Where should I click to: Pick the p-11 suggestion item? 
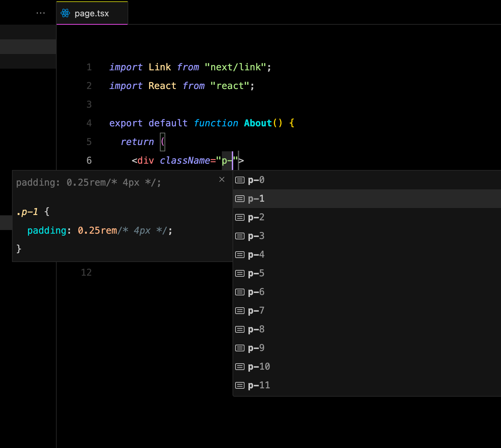click(259, 385)
